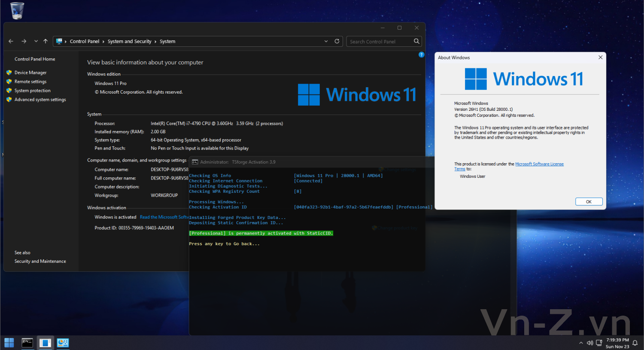
Task: Open Device Manager from the sidebar
Action: pyautogui.click(x=30, y=73)
